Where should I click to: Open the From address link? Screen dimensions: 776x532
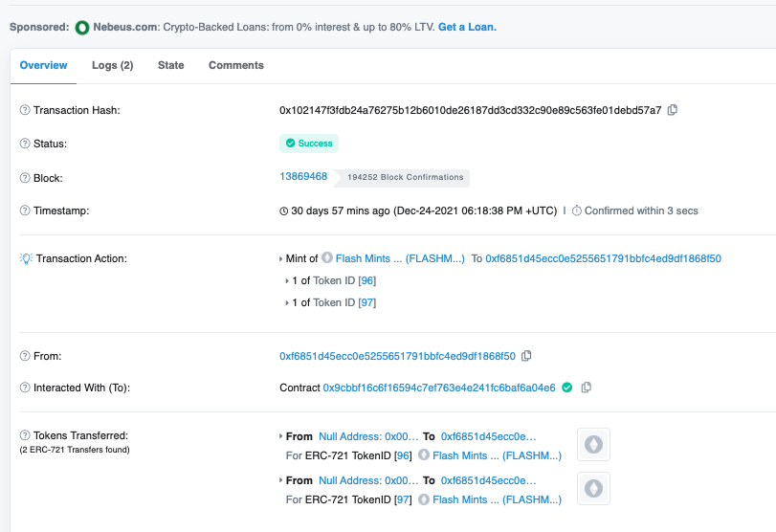point(397,356)
